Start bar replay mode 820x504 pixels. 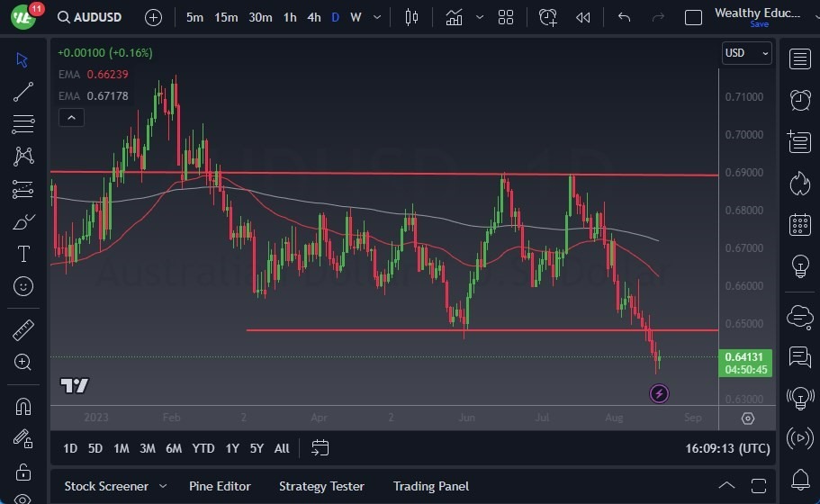click(x=582, y=17)
